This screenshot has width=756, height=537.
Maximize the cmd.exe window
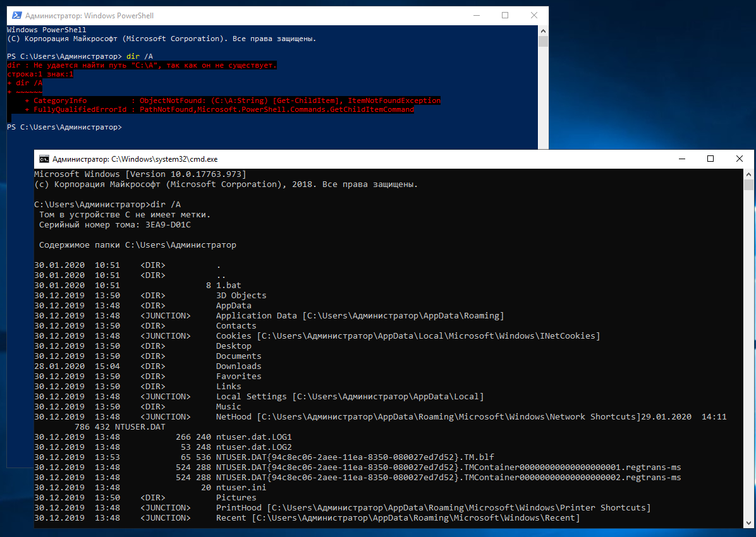[710, 159]
